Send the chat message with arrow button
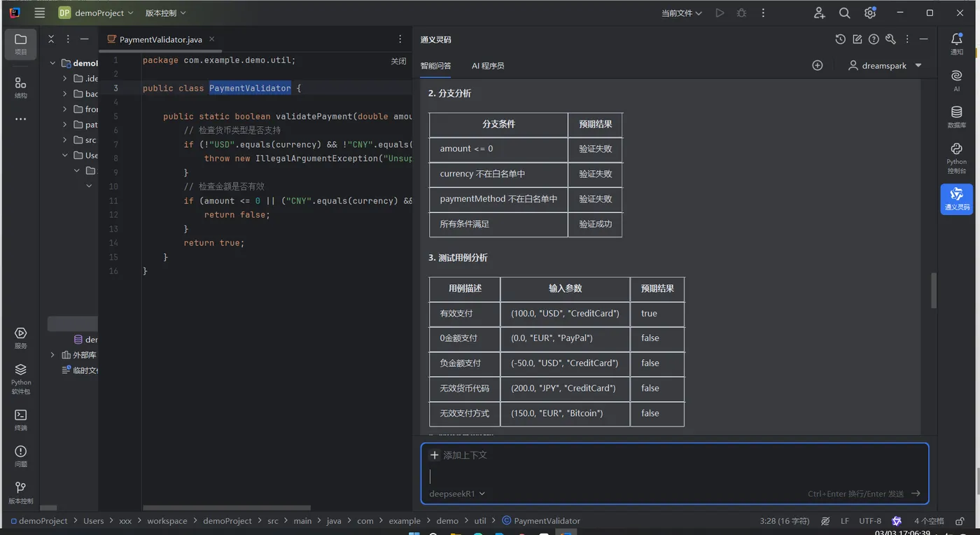This screenshot has height=535, width=980. pos(916,494)
